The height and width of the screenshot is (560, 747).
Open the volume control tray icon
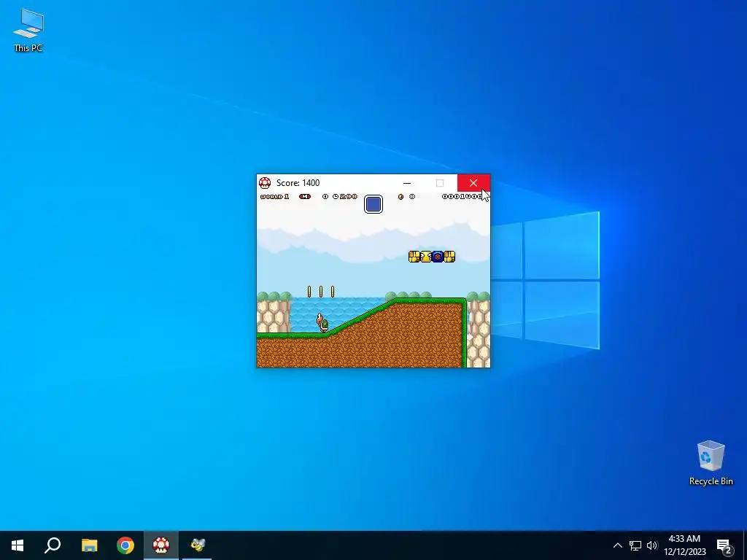[652, 545]
